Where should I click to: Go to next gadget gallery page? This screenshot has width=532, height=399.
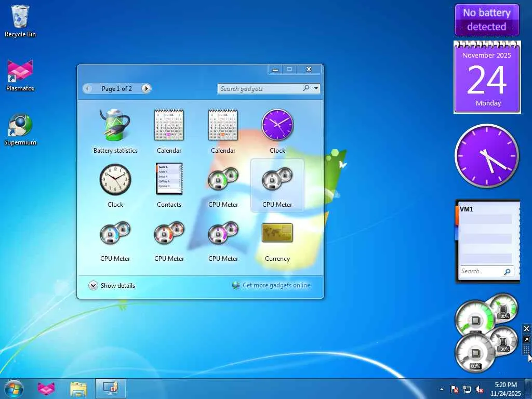(146, 88)
